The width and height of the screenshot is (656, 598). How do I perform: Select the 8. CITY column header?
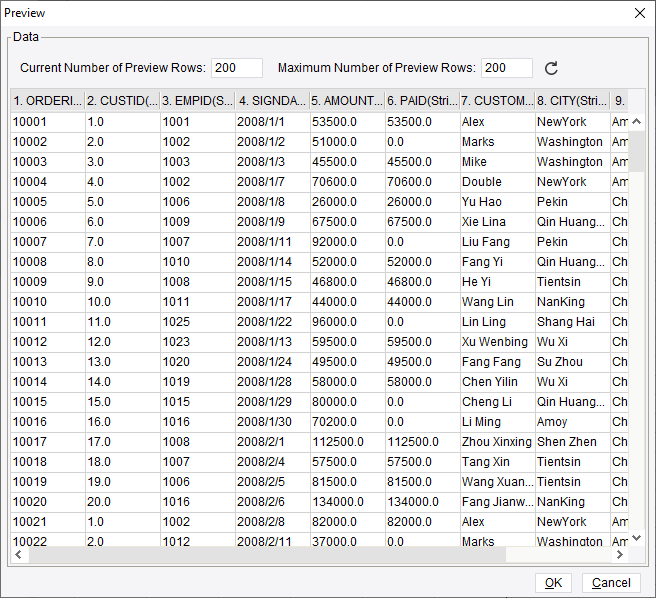572,101
